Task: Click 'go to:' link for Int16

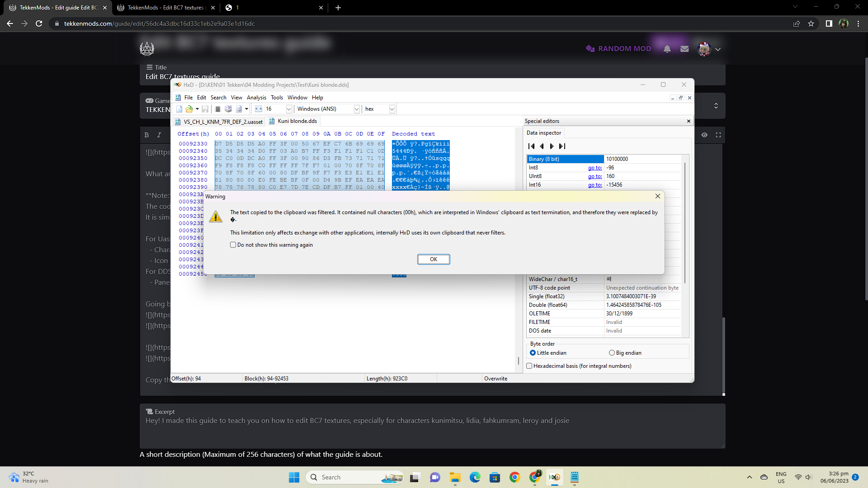Action: pos(595,185)
